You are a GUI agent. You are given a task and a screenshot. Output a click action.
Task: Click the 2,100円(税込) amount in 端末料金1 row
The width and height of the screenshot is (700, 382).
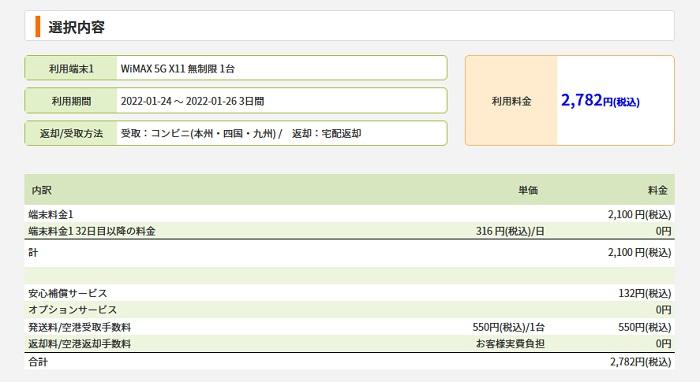(x=639, y=215)
